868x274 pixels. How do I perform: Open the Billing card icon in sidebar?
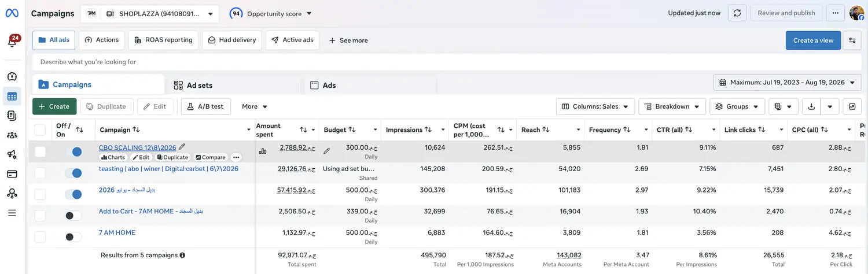point(12,174)
